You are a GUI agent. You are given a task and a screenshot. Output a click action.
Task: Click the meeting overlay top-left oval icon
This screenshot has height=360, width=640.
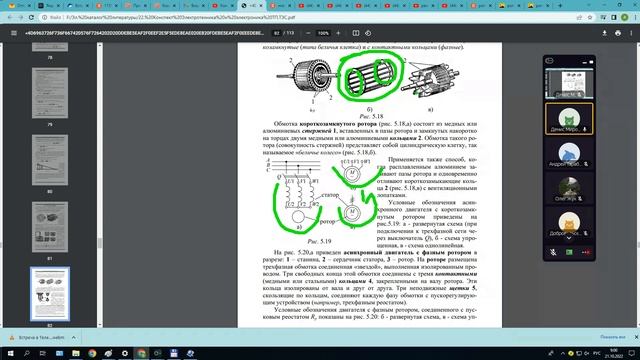coord(549,61)
